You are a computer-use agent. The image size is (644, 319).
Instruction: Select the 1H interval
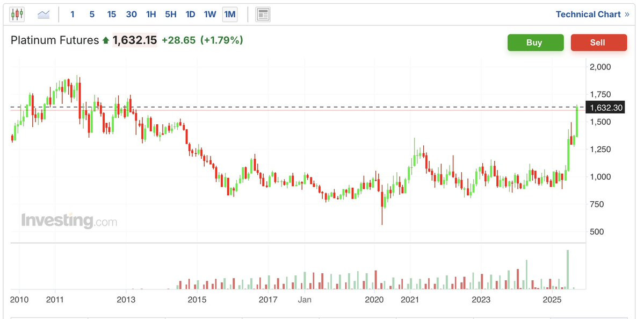[151, 15]
